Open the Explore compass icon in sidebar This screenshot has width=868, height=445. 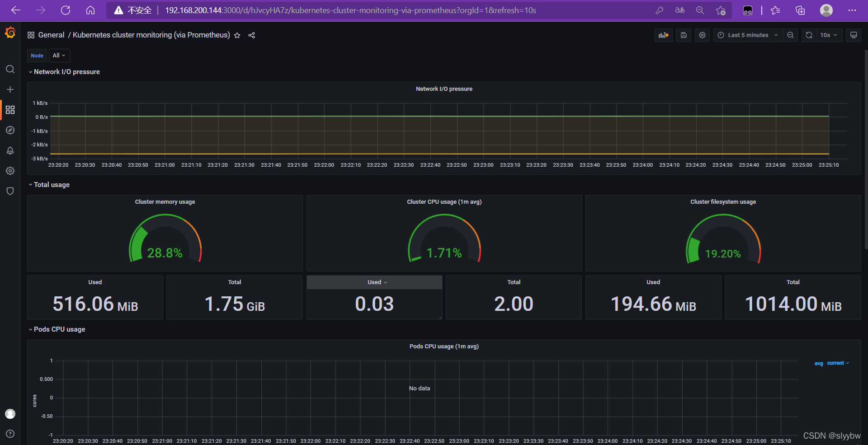[x=10, y=130]
